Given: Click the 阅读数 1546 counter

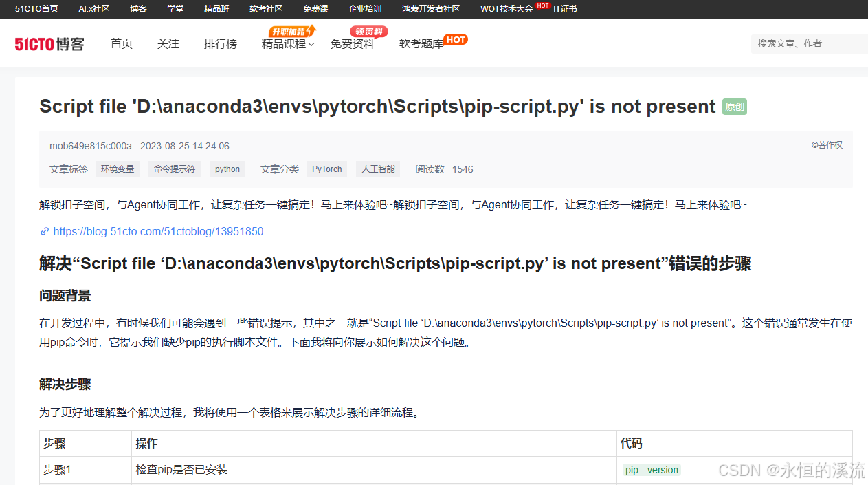Looking at the screenshot, I should 444,169.
